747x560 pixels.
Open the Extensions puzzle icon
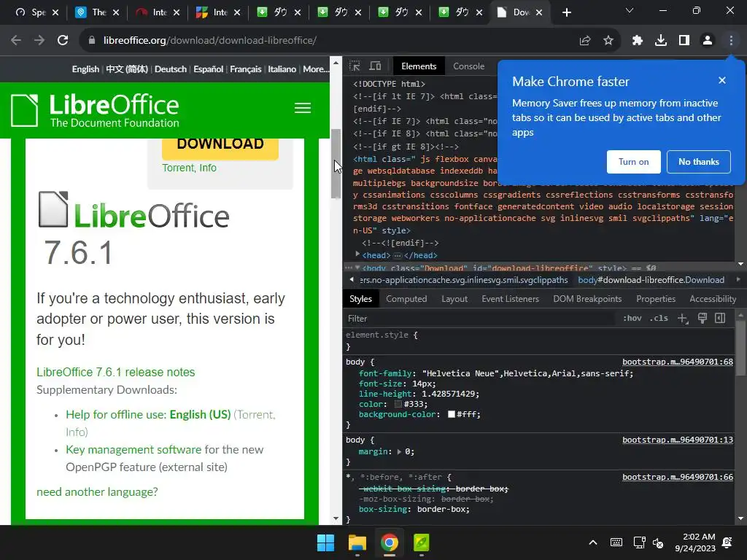pyautogui.click(x=638, y=41)
